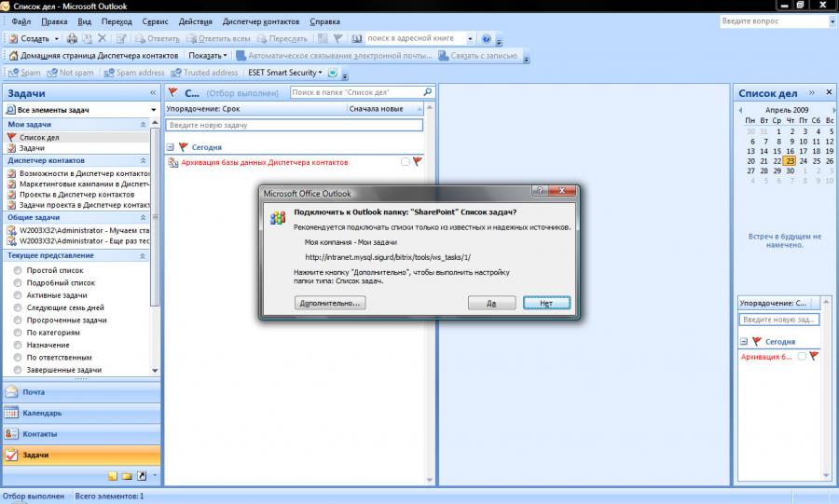The height and width of the screenshot is (504, 839).
Task: Click Yes (Да) in the dialog
Action: [491, 303]
